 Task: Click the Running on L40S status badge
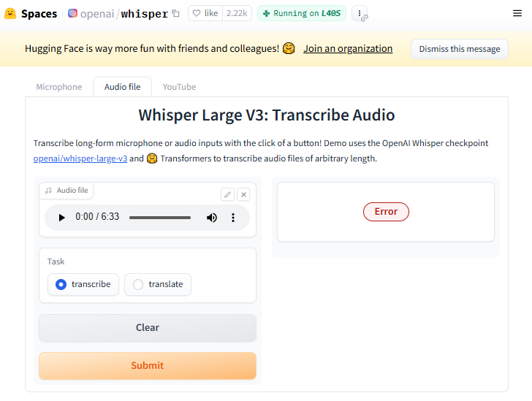pyautogui.click(x=302, y=13)
